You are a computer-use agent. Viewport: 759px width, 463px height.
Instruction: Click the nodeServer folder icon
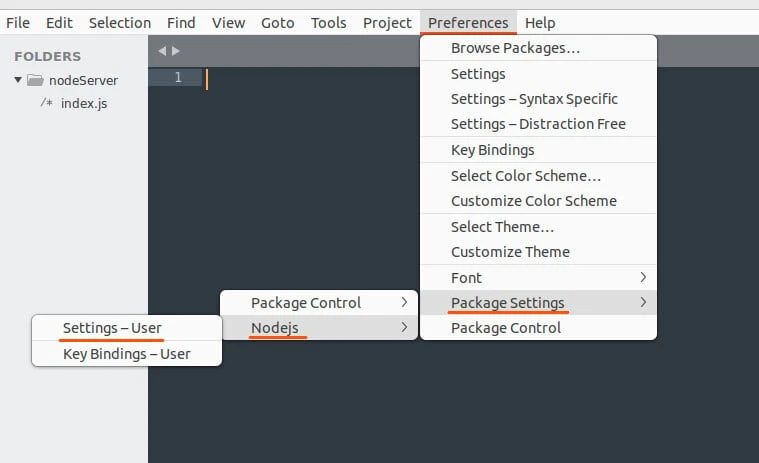coord(35,80)
